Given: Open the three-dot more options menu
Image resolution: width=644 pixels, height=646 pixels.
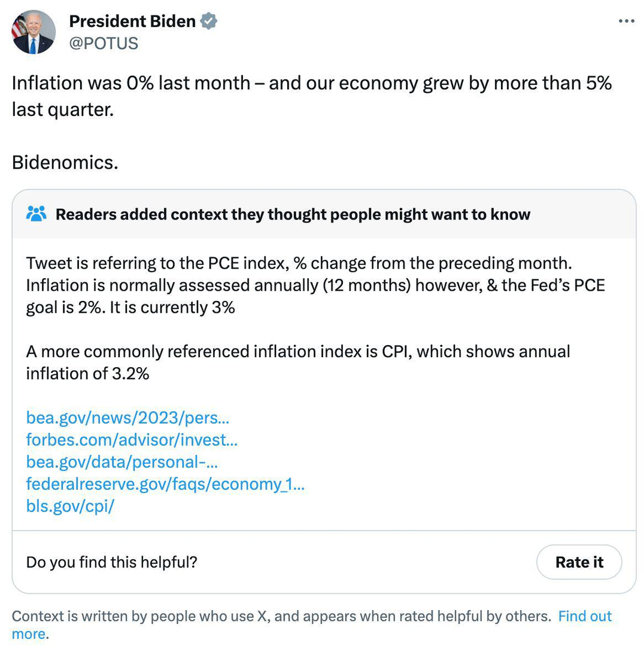Looking at the screenshot, I should click(x=626, y=21).
